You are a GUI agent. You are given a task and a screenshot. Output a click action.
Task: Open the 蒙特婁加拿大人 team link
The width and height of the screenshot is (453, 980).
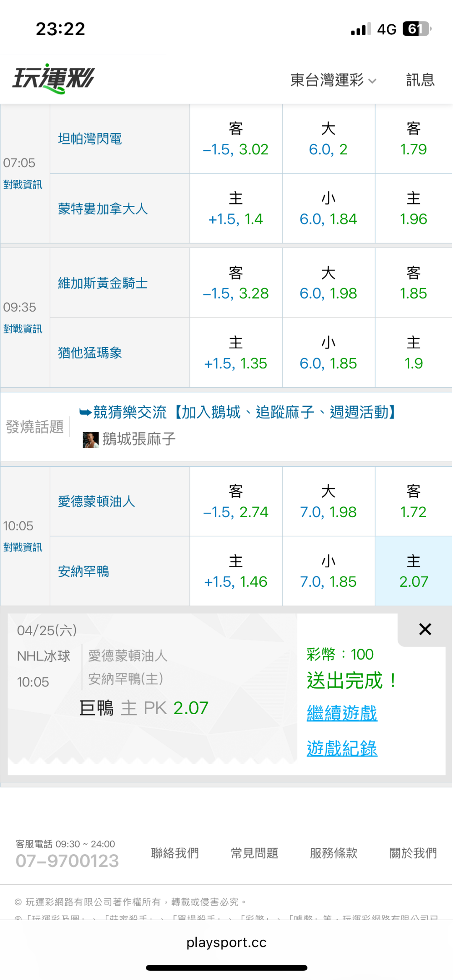click(x=103, y=209)
